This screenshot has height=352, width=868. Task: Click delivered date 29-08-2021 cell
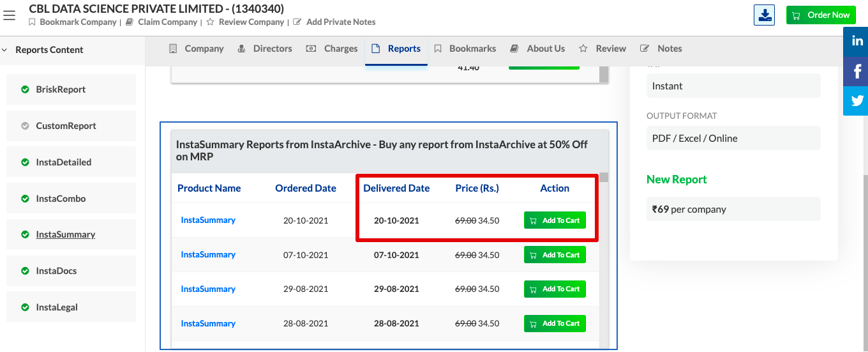tap(396, 289)
